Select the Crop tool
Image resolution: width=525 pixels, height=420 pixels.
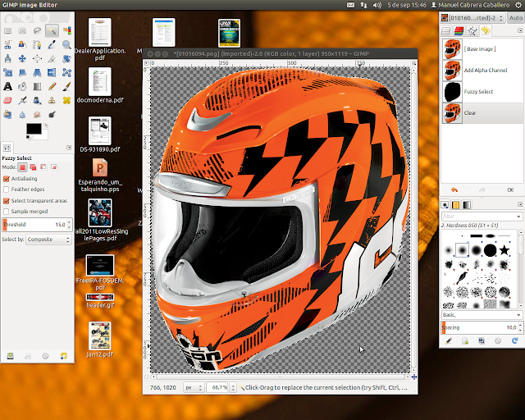pyautogui.click(x=52, y=58)
